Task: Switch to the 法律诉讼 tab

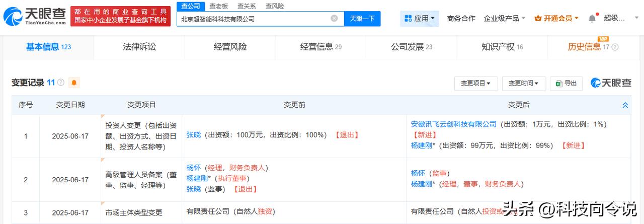Action: pyautogui.click(x=139, y=47)
